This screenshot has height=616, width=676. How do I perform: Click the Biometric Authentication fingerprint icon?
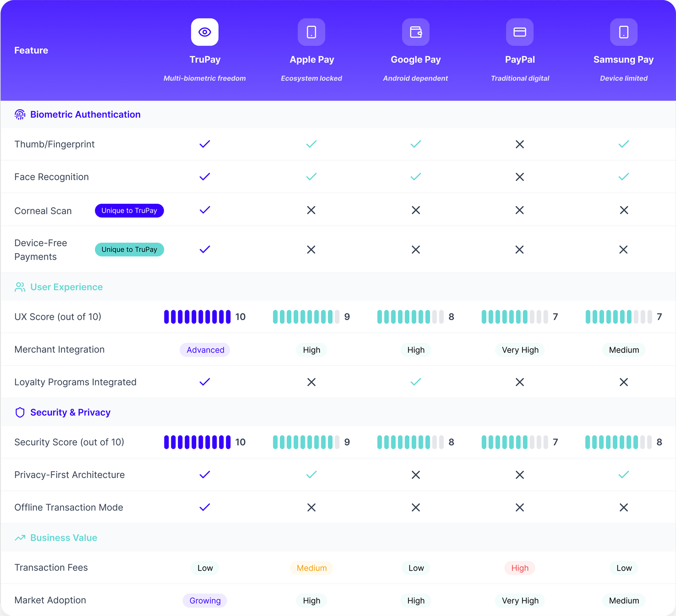click(x=20, y=114)
